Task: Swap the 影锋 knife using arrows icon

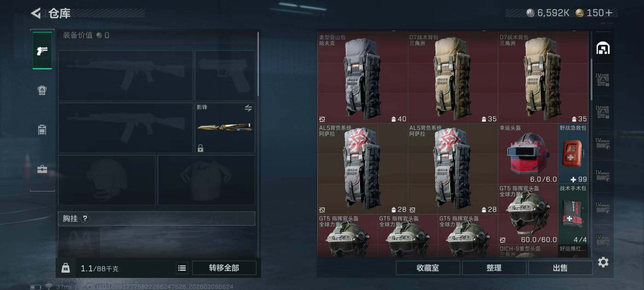Action: point(248,108)
